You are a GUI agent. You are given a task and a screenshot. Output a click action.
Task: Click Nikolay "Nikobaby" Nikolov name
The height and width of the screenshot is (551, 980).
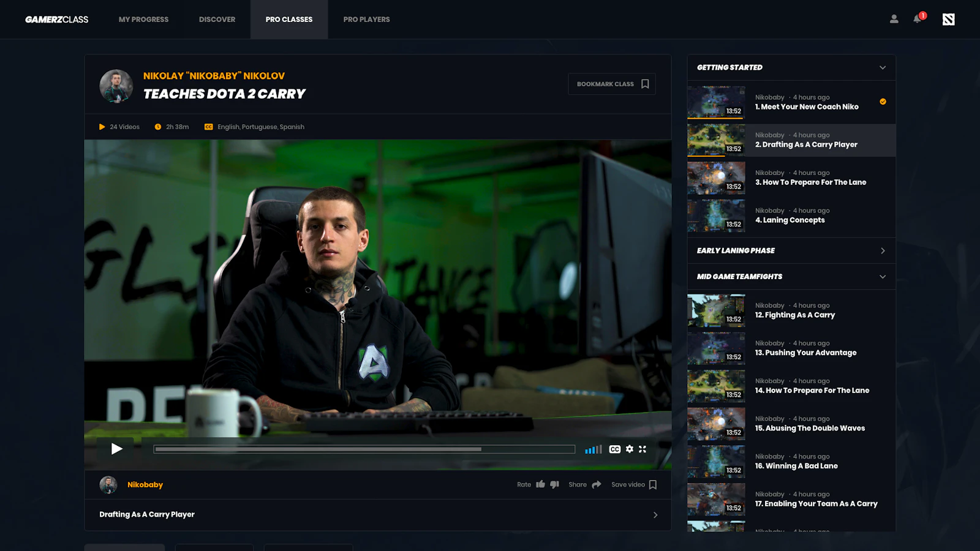(x=214, y=76)
